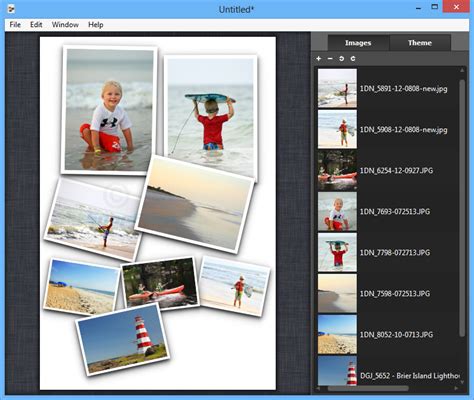This screenshot has width=474, height=400.
Task: Select thumbnail of 1DN_6254-12-0927.JPG
Action: coord(337,170)
